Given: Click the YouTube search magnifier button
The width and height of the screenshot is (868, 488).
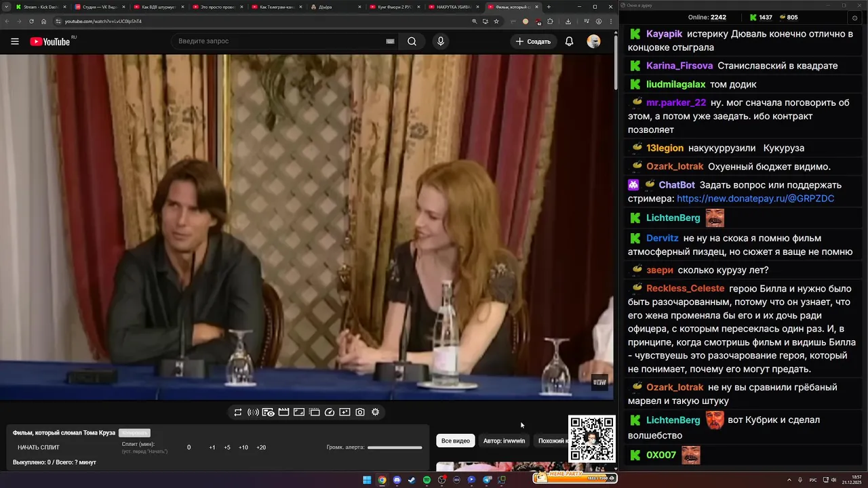Looking at the screenshot, I should click(412, 41).
